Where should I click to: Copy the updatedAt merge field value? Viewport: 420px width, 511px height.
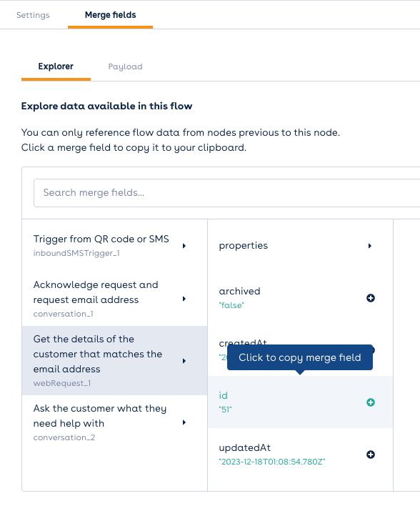[x=272, y=462]
